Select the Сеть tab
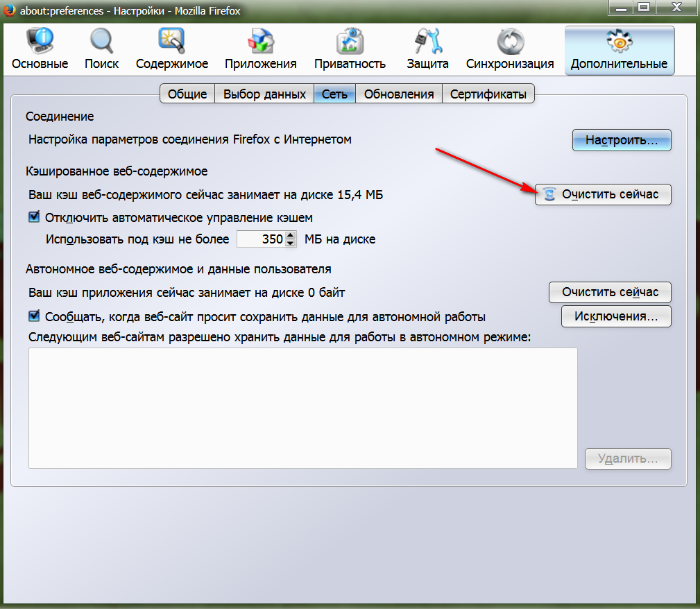This screenshot has width=700, height=609. [334, 94]
